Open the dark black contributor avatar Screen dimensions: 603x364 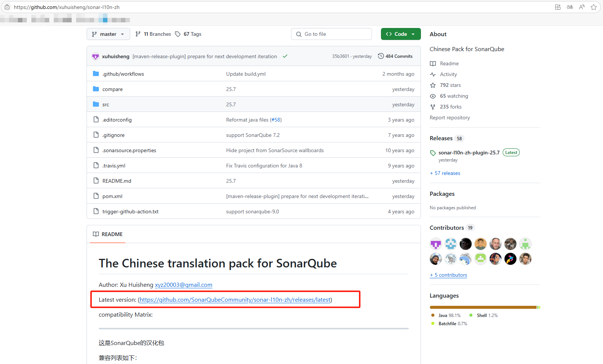point(466,244)
